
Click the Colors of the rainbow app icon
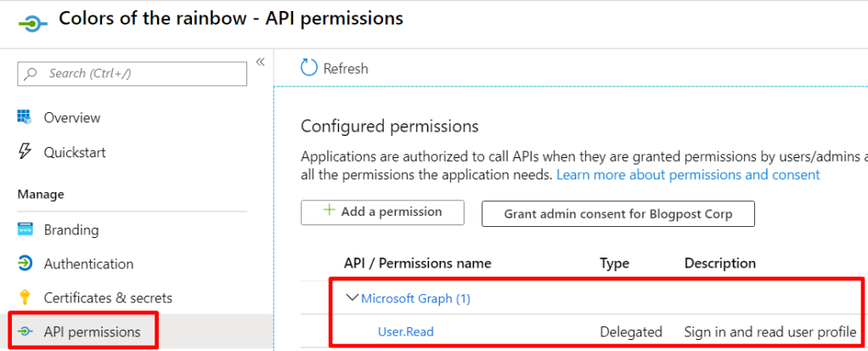(31, 23)
